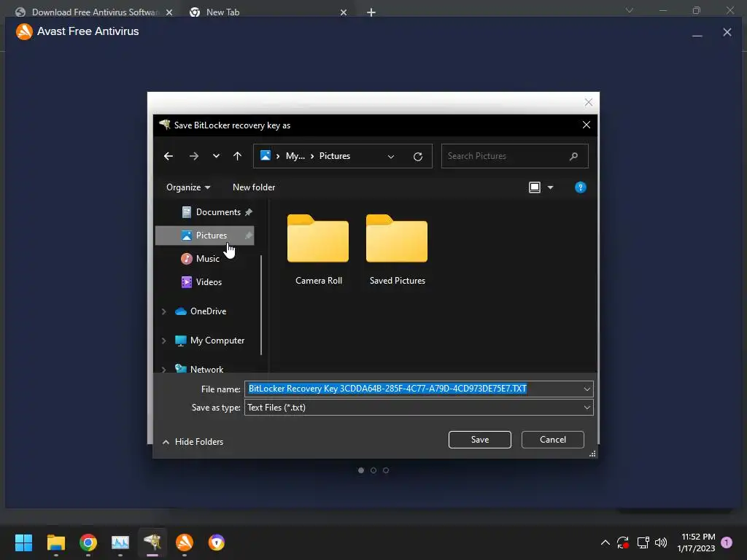This screenshot has height=560, width=747.
Task: Click the Avast logo in title bar
Action: pyautogui.click(x=24, y=31)
